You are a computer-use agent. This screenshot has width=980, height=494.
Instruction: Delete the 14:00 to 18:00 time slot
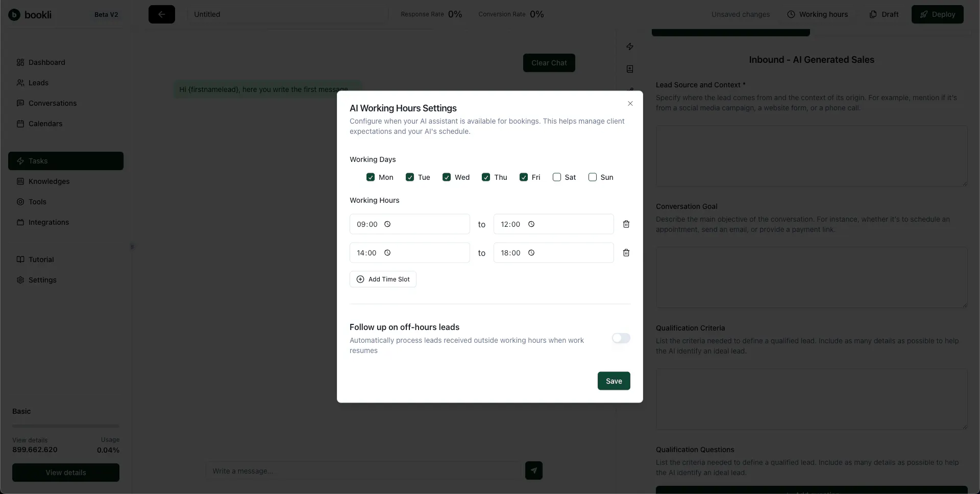click(626, 253)
